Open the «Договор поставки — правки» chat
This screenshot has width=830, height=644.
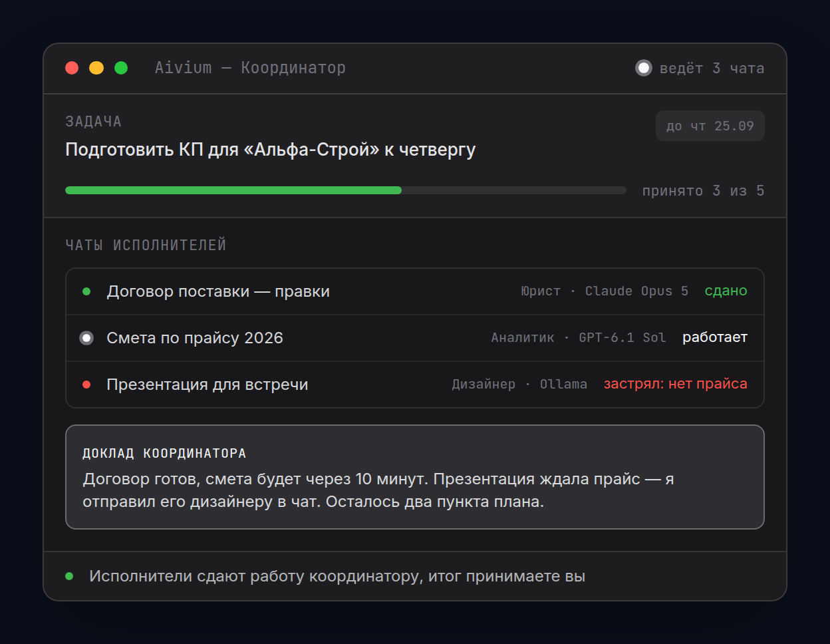[415, 291]
